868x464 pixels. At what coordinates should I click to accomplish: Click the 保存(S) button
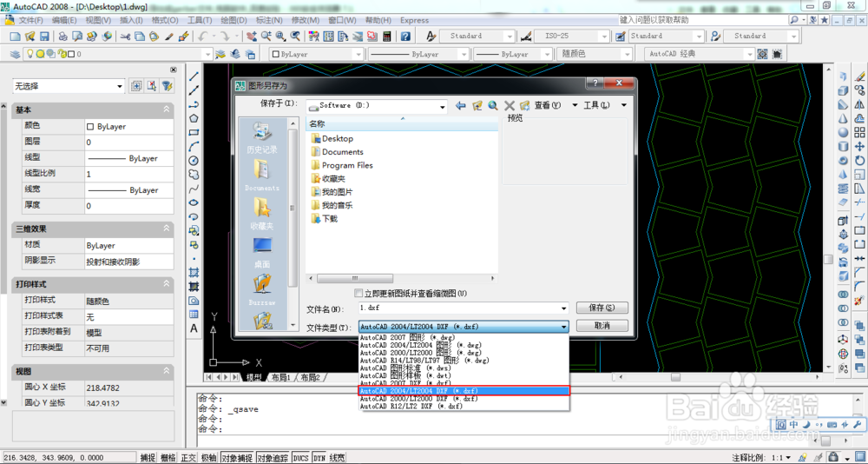coord(602,308)
